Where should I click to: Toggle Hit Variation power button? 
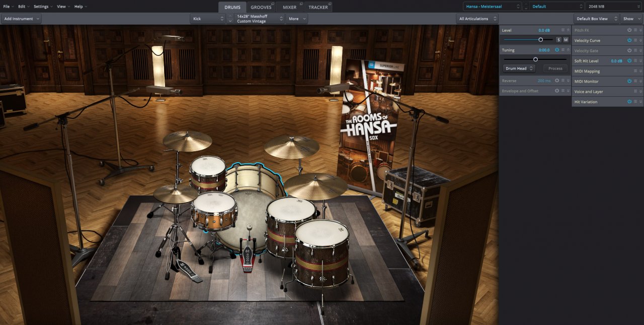tap(629, 102)
